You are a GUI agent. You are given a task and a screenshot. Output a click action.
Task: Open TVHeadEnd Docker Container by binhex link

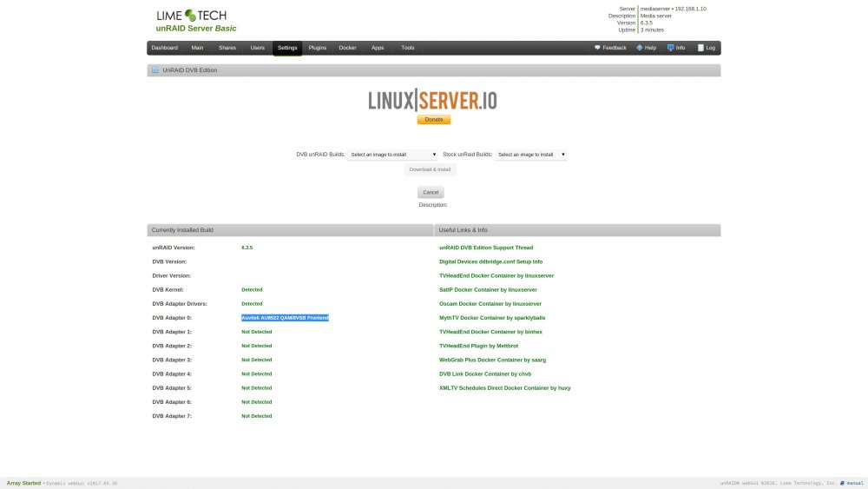click(x=490, y=332)
